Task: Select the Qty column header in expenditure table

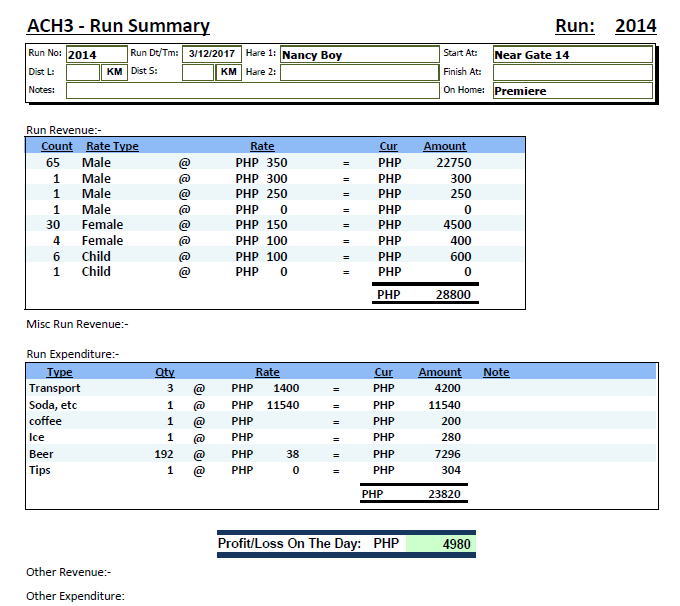Action: coord(165,372)
